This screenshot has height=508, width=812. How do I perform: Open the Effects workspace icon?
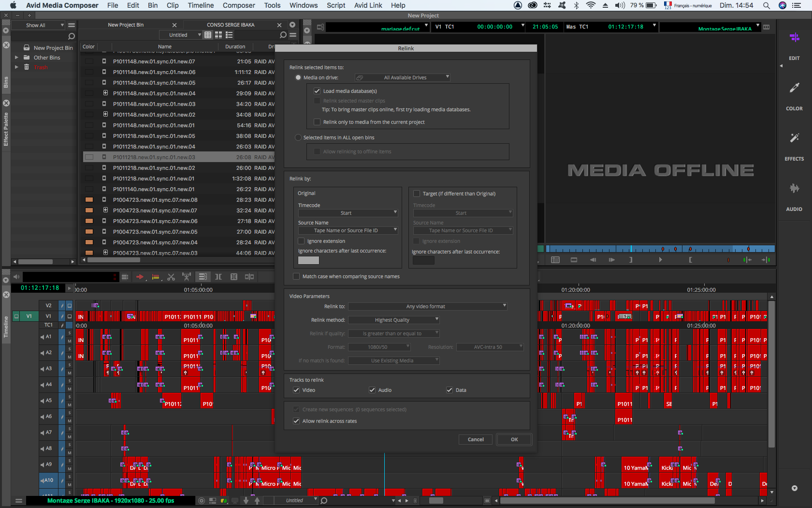click(x=794, y=139)
